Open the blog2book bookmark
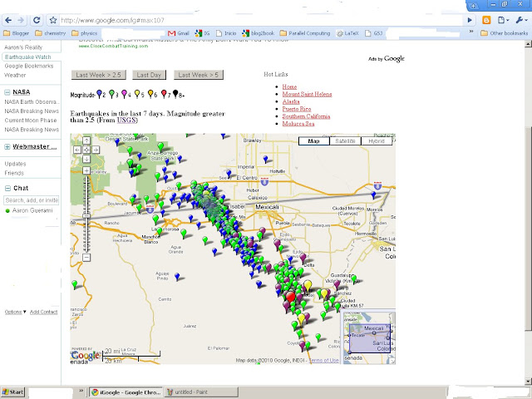The image size is (532, 399). [258, 33]
